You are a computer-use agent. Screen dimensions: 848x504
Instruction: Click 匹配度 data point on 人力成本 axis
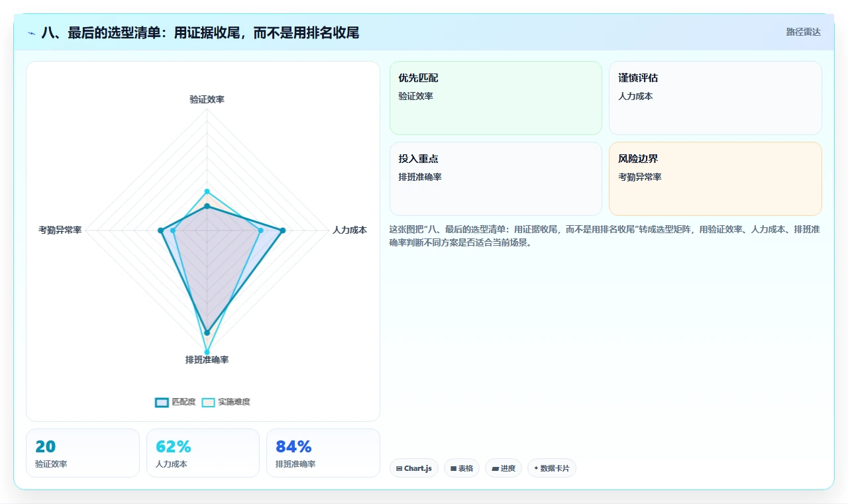click(x=282, y=230)
